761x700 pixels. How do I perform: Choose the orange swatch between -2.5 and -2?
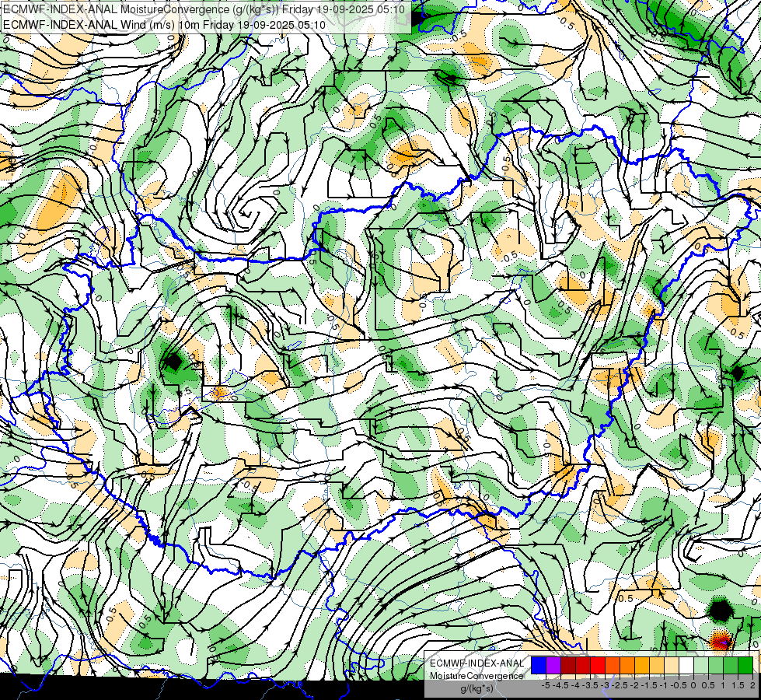[x=627, y=665]
